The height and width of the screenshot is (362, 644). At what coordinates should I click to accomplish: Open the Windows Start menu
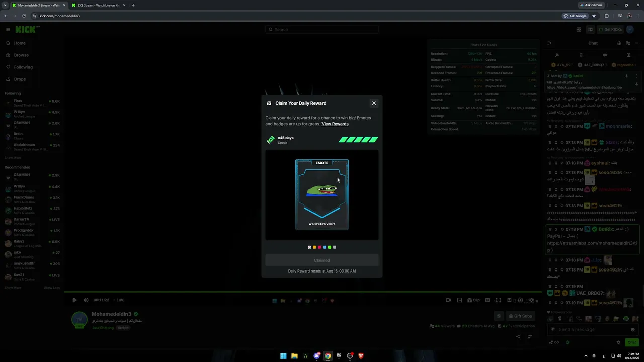pos(283,356)
